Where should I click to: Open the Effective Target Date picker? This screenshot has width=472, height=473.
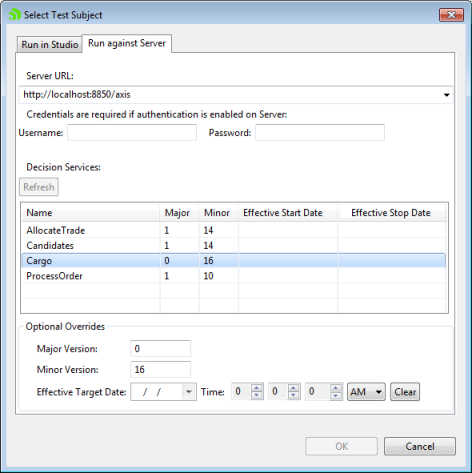coord(189,392)
